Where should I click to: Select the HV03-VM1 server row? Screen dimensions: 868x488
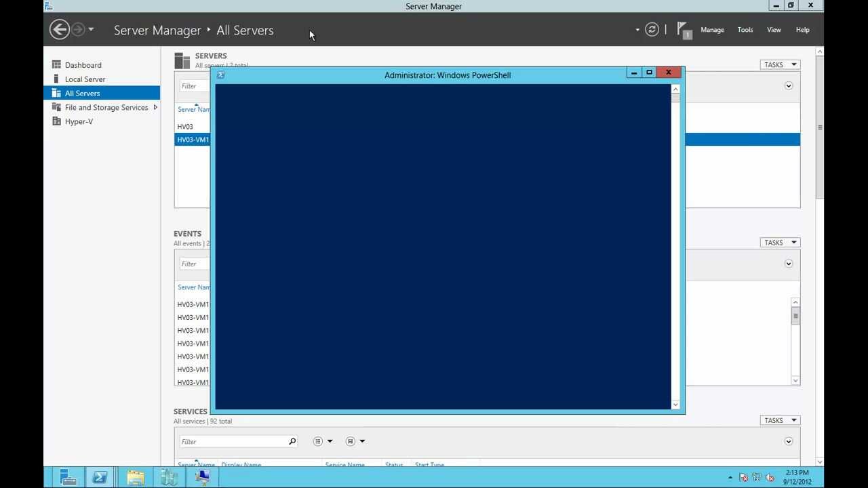[x=193, y=140]
